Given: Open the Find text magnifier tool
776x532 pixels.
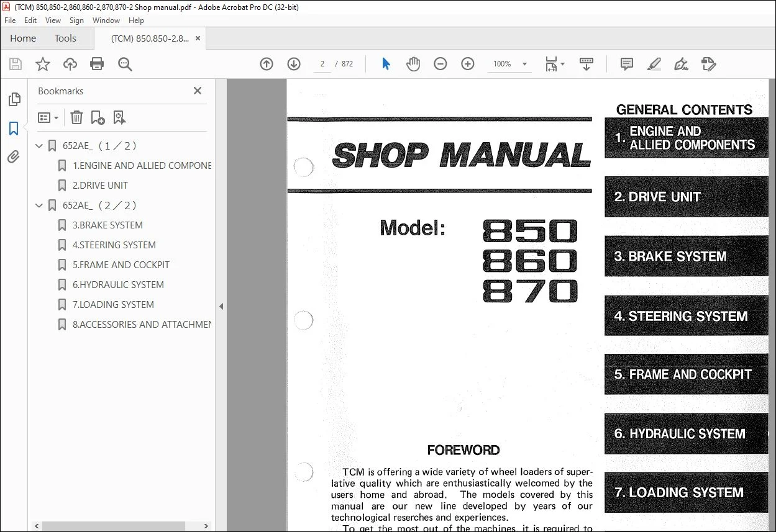Looking at the screenshot, I should point(125,64).
